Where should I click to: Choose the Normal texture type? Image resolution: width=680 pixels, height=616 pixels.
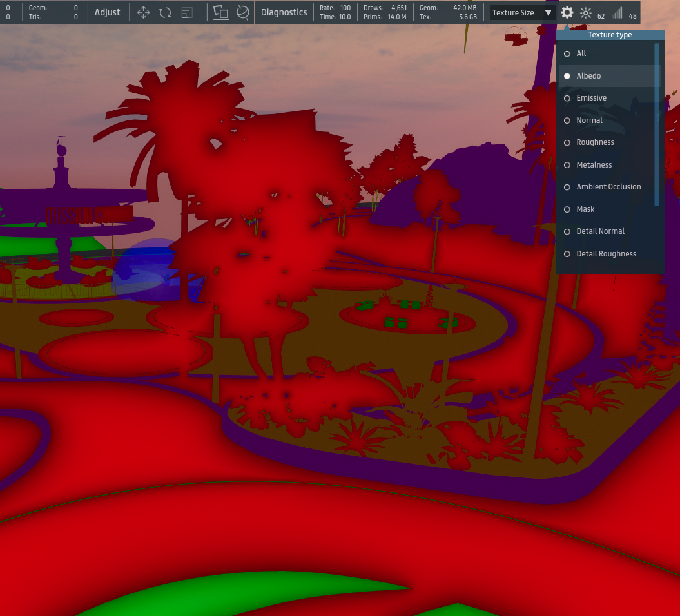(x=567, y=120)
